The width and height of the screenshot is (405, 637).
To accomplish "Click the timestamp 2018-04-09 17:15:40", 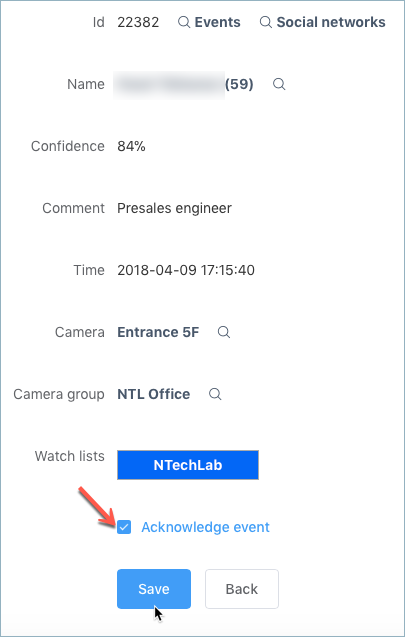I will click(186, 270).
